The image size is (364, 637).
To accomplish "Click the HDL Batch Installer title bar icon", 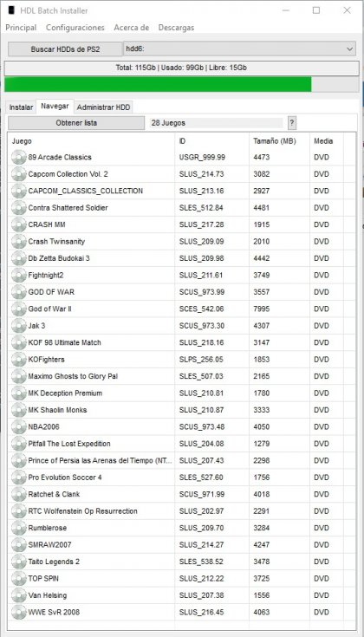I will [10, 10].
